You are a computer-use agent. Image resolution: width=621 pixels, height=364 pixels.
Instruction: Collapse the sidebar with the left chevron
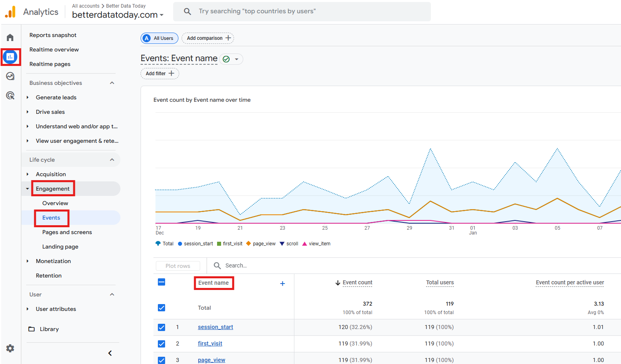click(110, 353)
